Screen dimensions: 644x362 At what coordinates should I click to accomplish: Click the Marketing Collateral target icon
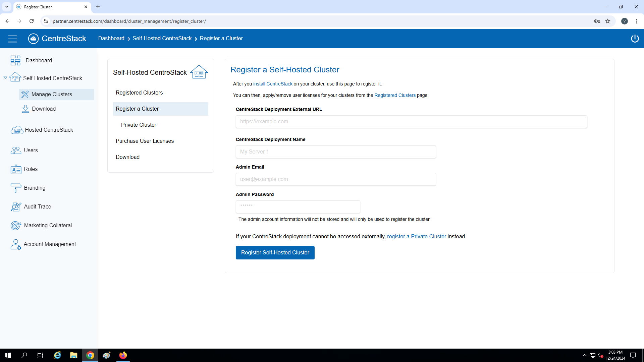[x=16, y=226]
